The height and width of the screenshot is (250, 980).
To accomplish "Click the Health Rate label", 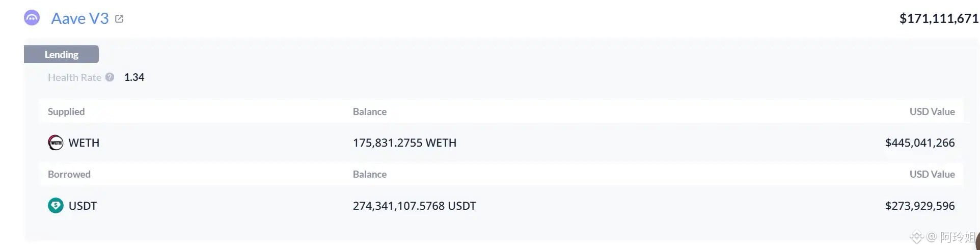I will 74,77.
